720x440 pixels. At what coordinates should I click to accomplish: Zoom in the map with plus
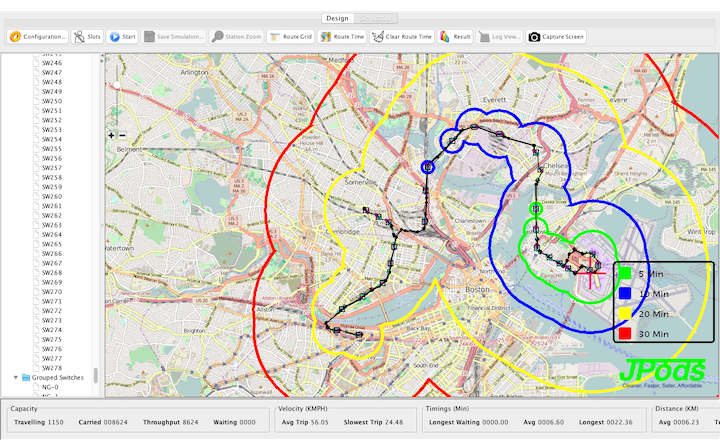(112, 135)
